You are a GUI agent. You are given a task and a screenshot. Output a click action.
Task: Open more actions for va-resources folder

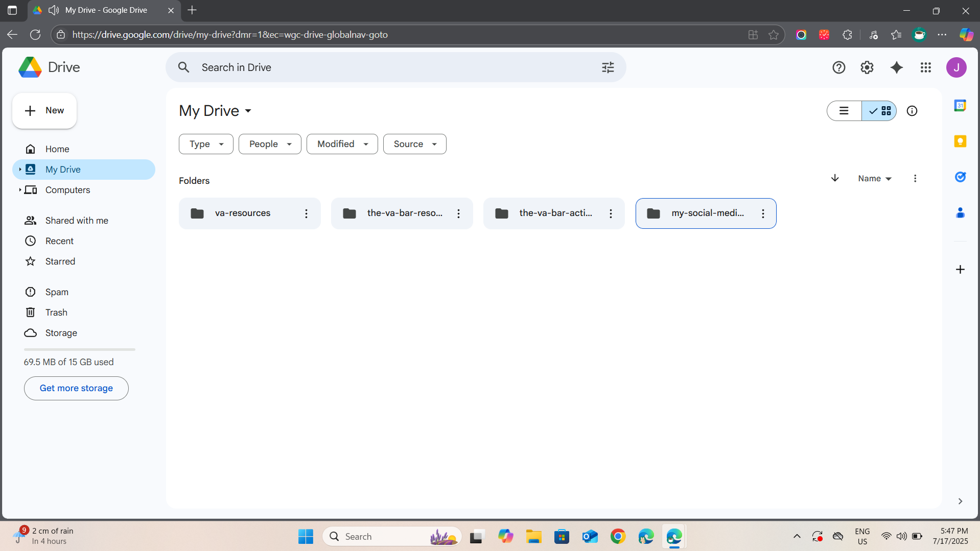point(306,213)
